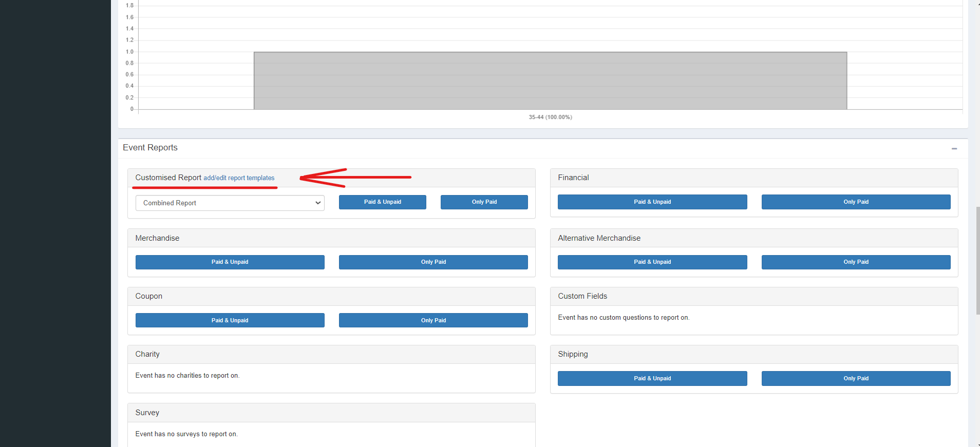This screenshot has height=447, width=980.
Task: Click the Merchandise section title
Action: click(x=157, y=238)
